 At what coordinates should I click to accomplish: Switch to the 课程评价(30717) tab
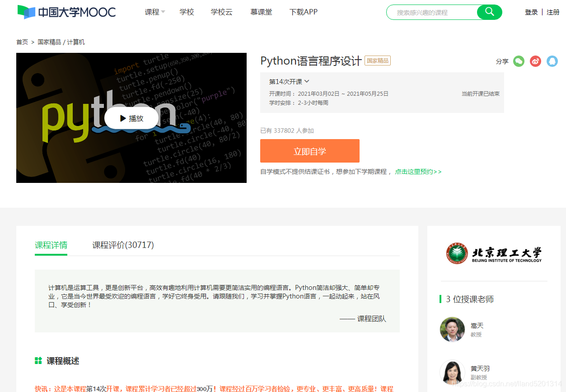pos(123,245)
